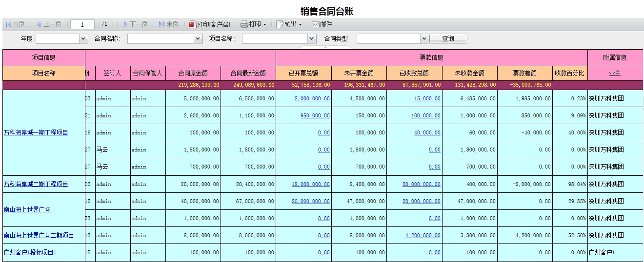The image size is (644, 262).
Task: Click the 邮件 envelope icon
Action: tap(316, 24)
